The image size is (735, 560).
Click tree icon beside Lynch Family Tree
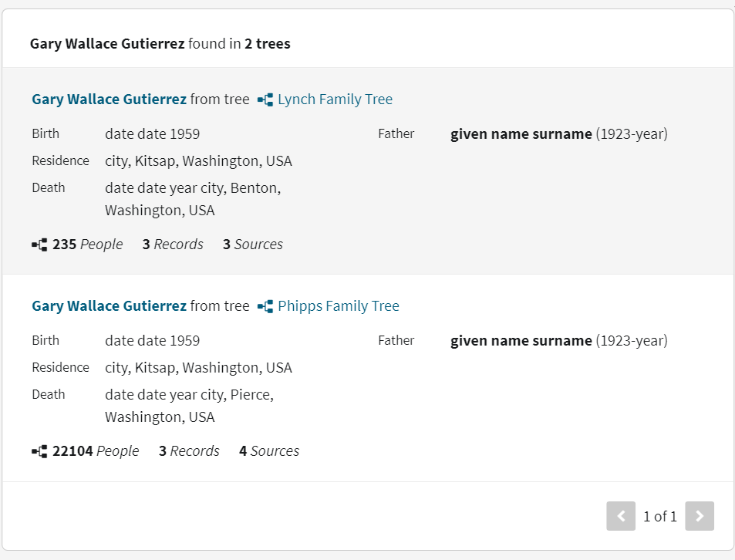[265, 100]
